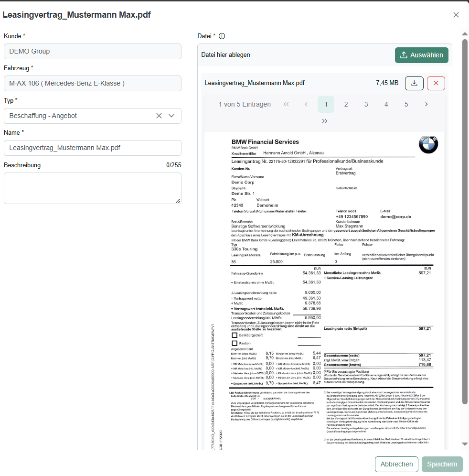Jump to last page of PDF preview

click(x=325, y=121)
